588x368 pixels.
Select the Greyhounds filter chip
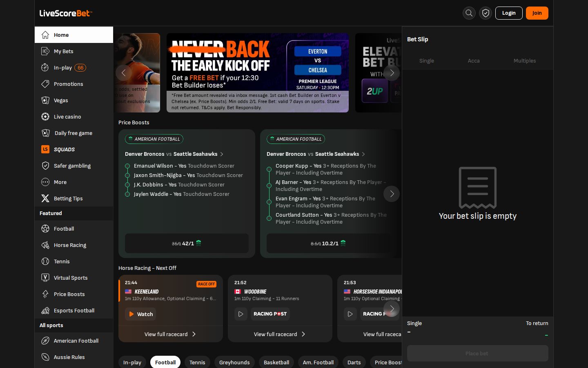tap(234, 362)
